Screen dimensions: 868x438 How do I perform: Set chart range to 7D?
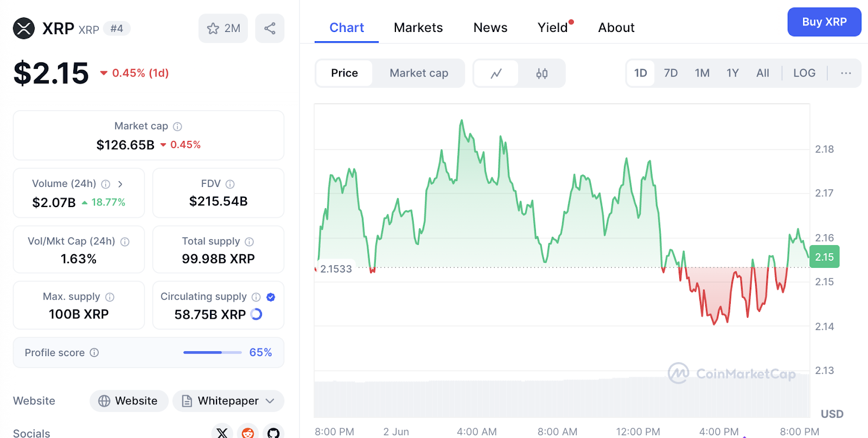coord(671,73)
